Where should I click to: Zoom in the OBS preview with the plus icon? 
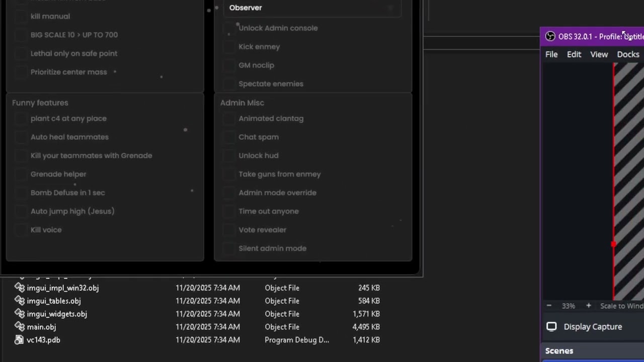pos(588,306)
